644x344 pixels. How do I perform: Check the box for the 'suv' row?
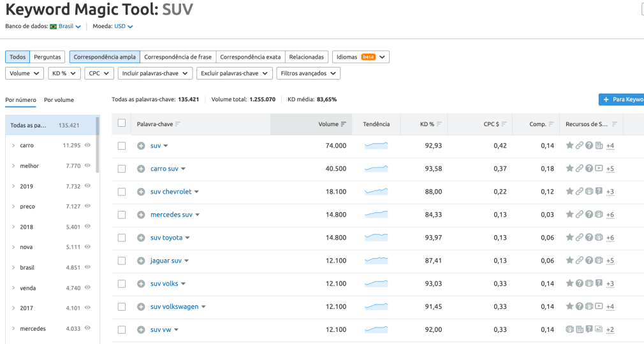[122, 146]
